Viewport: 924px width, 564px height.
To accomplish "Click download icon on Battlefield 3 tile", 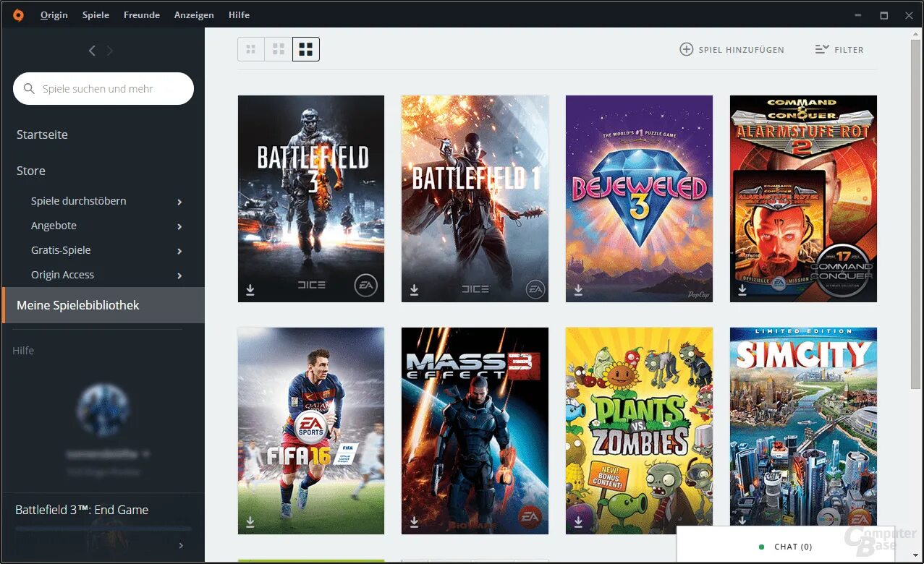I will pyautogui.click(x=250, y=290).
